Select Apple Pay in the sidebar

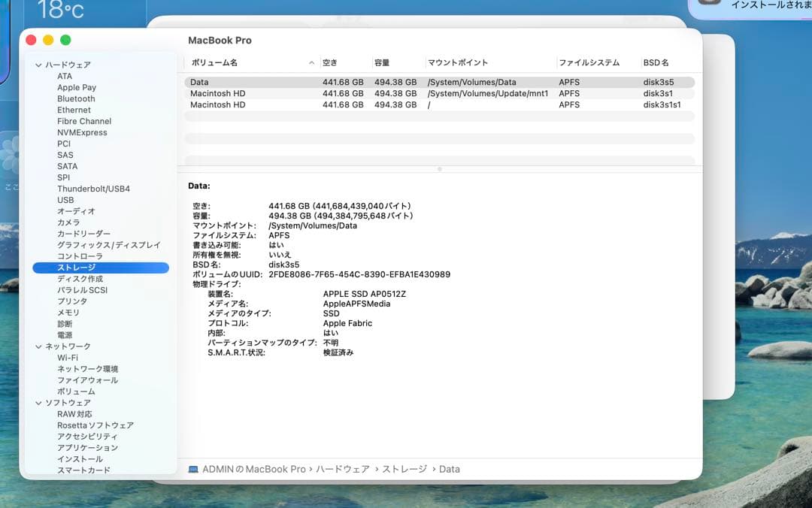pos(77,87)
